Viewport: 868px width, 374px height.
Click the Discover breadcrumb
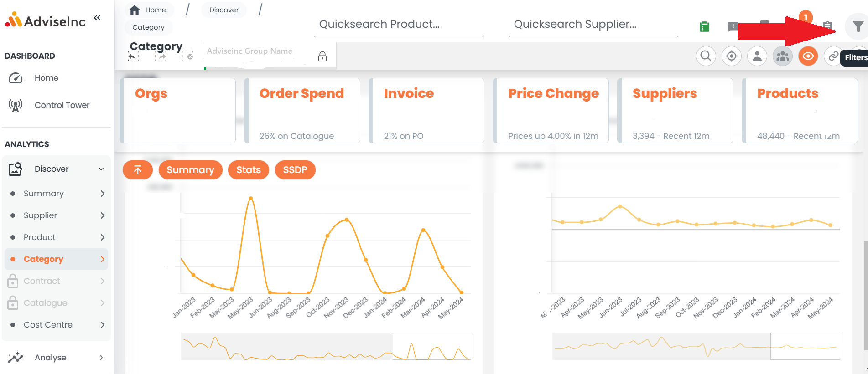coord(224,10)
